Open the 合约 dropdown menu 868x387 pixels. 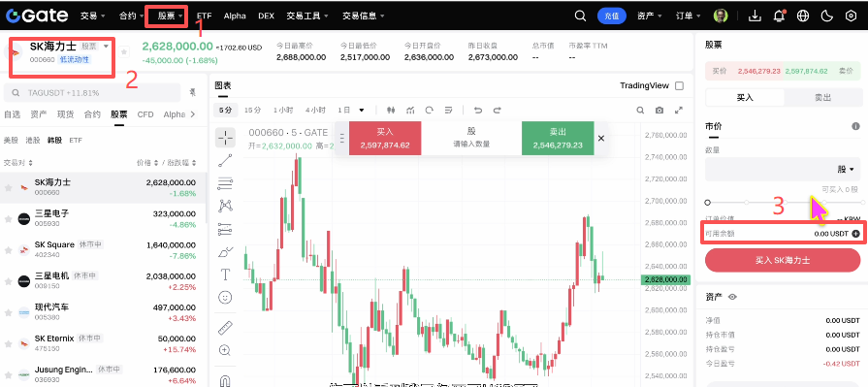coord(131,16)
